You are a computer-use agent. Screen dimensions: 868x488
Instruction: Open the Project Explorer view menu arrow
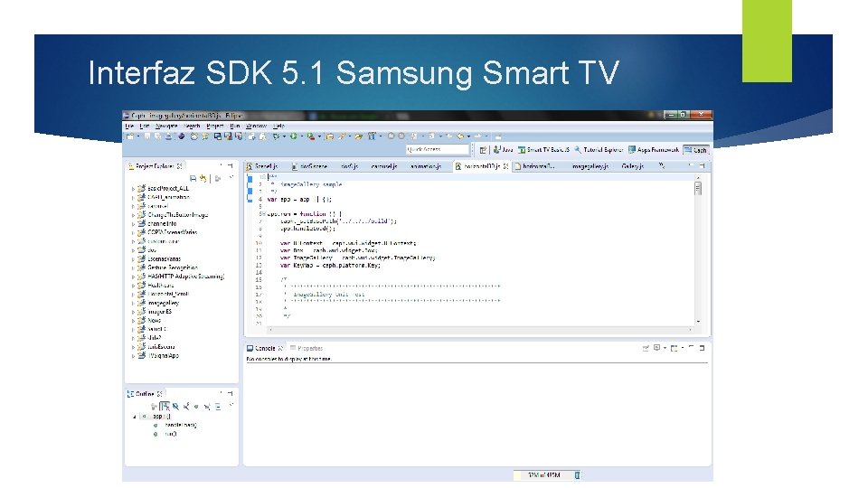[x=231, y=178]
